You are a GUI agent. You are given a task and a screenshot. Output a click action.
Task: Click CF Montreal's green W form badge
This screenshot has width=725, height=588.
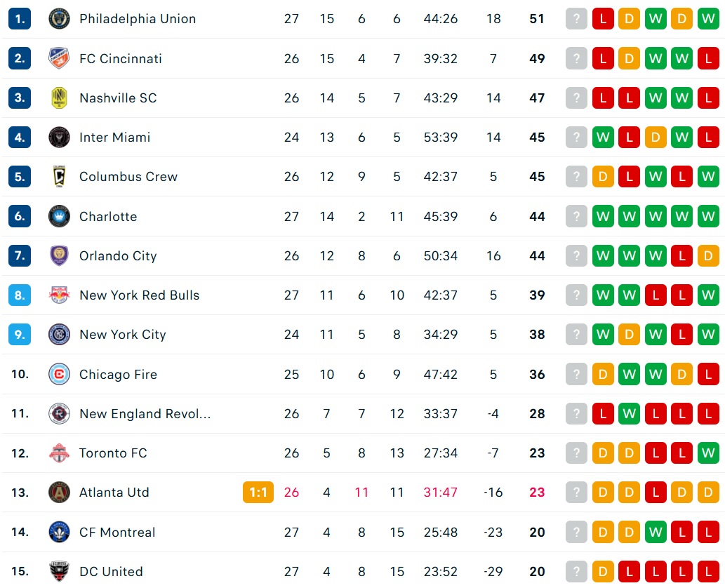click(656, 532)
